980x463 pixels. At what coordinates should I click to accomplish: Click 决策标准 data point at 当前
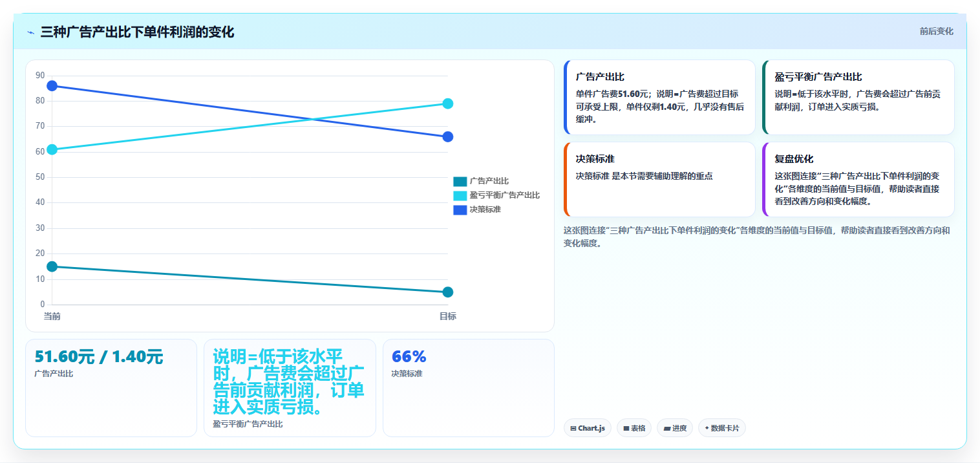tap(52, 86)
